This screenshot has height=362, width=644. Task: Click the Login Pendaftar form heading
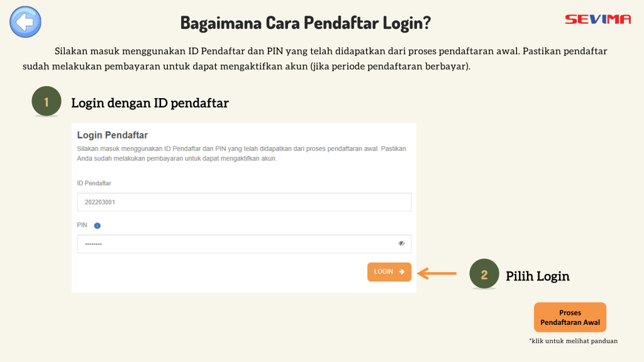[x=112, y=135]
